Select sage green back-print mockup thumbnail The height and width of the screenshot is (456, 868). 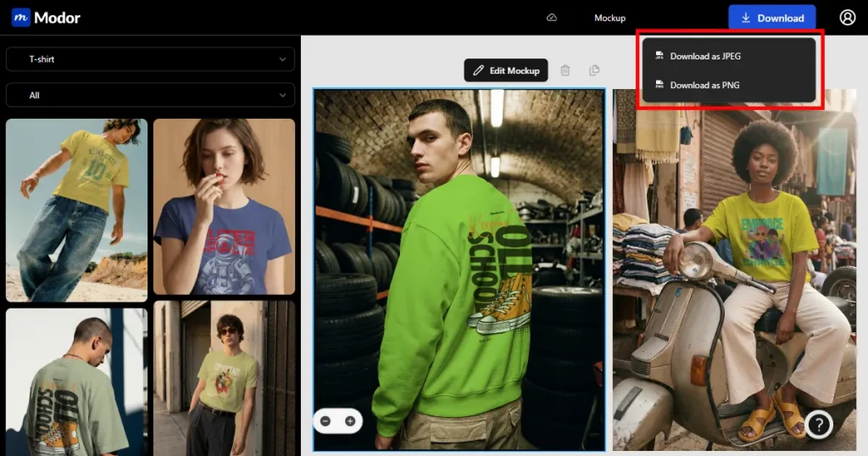76,381
